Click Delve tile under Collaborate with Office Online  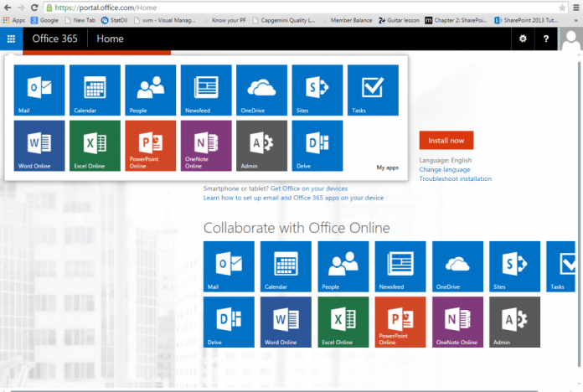(x=229, y=322)
